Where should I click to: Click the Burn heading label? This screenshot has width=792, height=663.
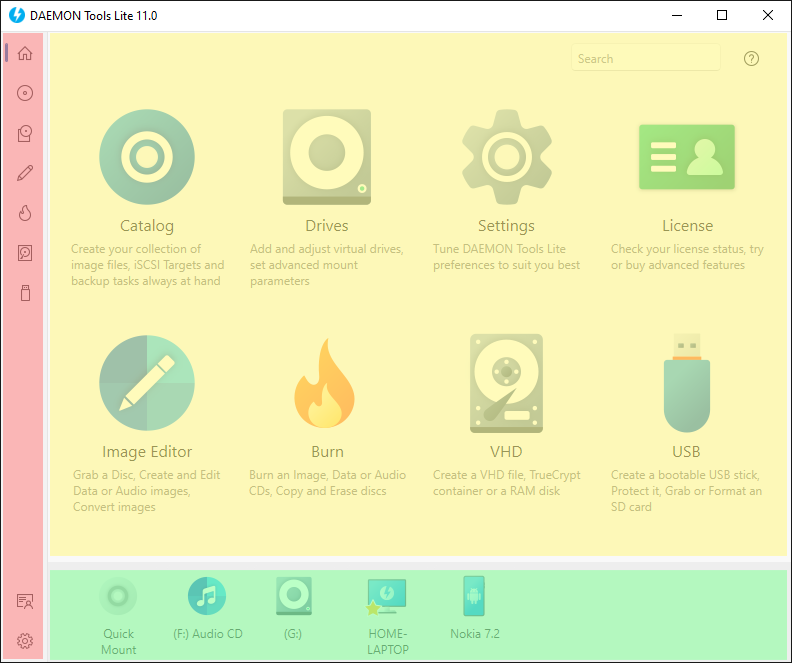(x=327, y=451)
